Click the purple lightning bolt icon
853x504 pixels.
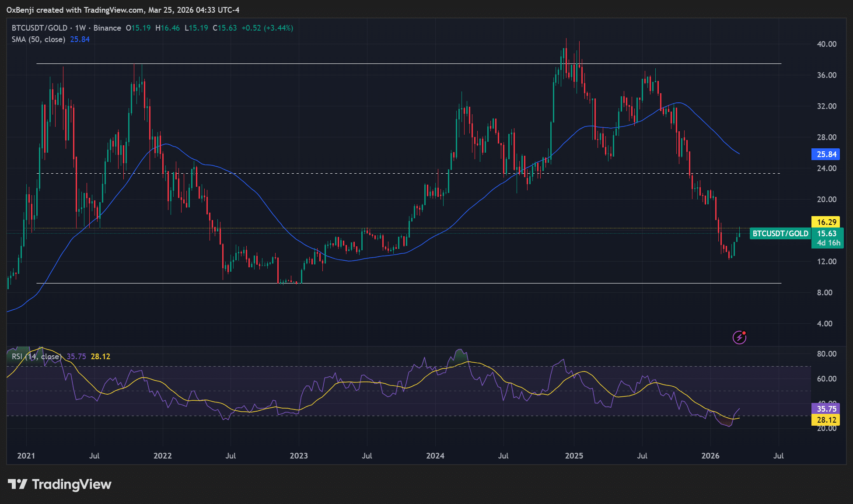click(x=739, y=337)
